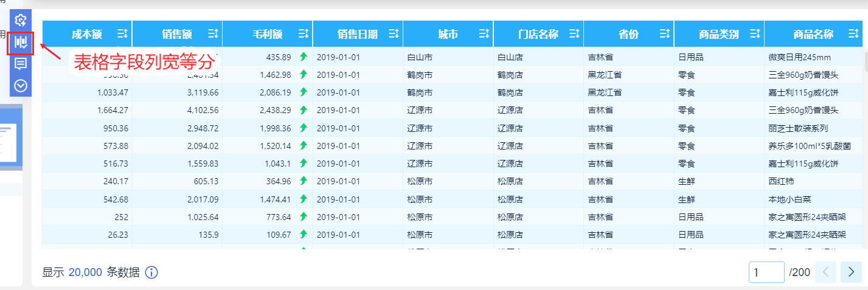This screenshot has width=868, height=290.
Task: Click the sort icon on 毛利额 column
Action: (303, 34)
